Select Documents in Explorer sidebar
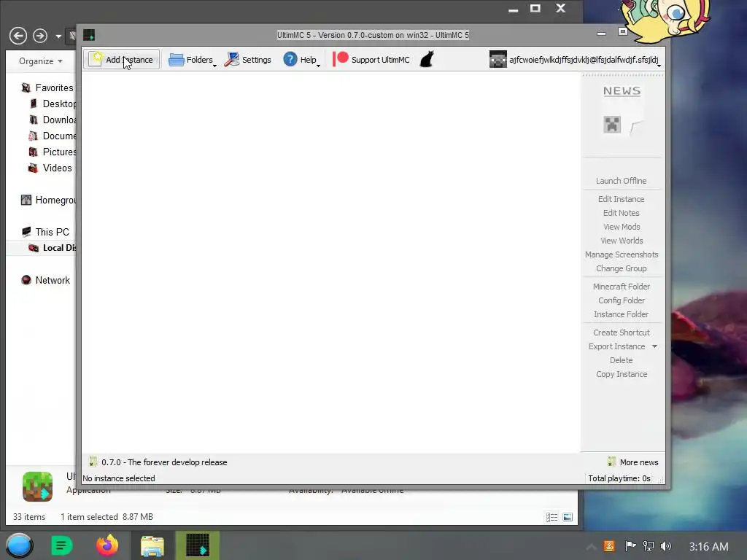 point(52,136)
